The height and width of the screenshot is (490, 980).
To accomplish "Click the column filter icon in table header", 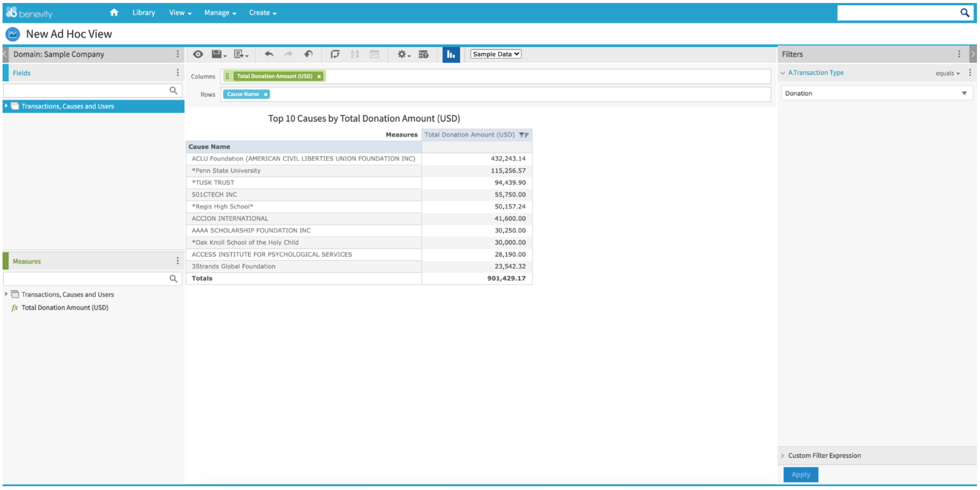I will click(x=524, y=135).
